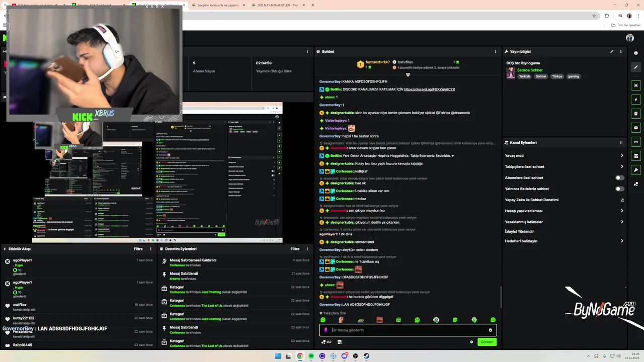Click the chat scrollbar thumb
This screenshot has width=644, height=362.
coord(501,296)
